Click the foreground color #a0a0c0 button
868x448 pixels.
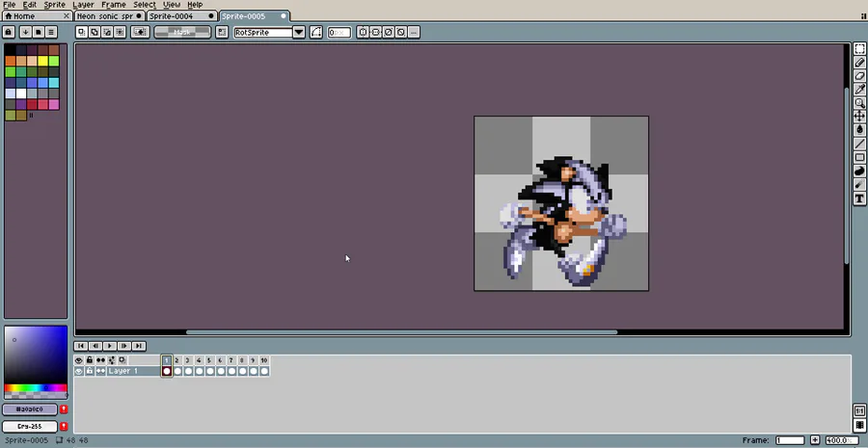click(x=30, y=409)
